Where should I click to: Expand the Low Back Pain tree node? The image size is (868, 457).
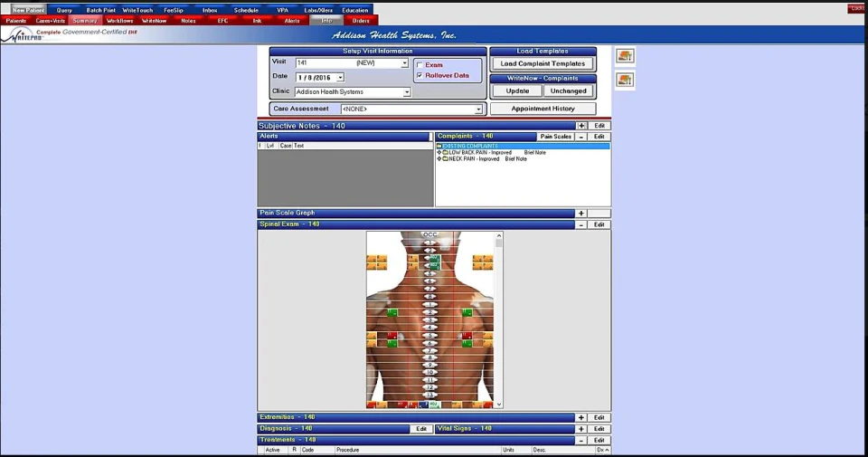tap(439, 152)
